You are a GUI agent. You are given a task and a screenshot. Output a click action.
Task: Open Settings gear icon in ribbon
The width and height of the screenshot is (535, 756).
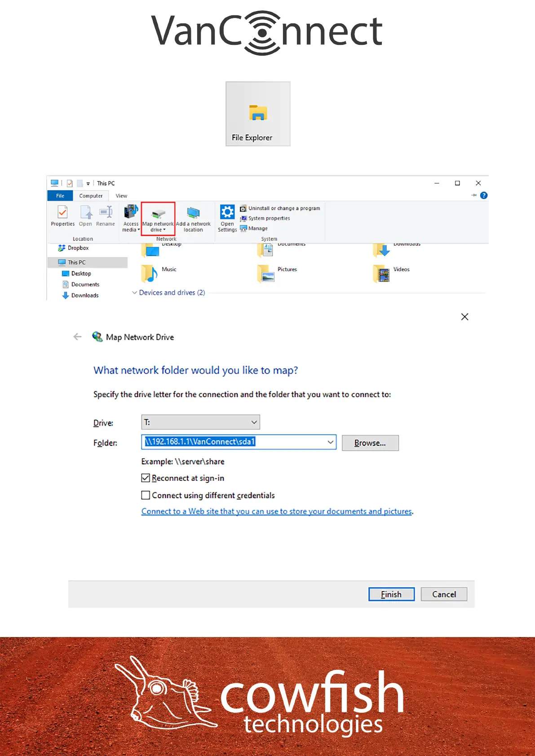(x=227, y=218)
